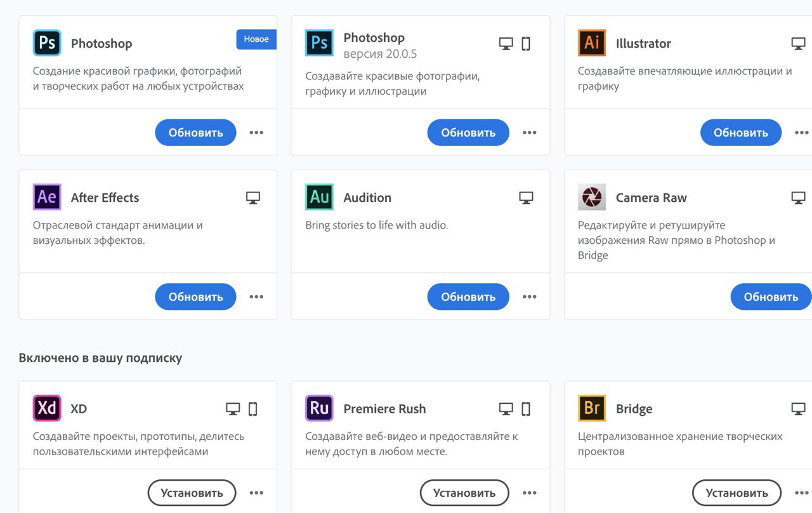812x513 pixels.
Task: Update Camera Raw via Обновить button
Action: click(771, 296)
